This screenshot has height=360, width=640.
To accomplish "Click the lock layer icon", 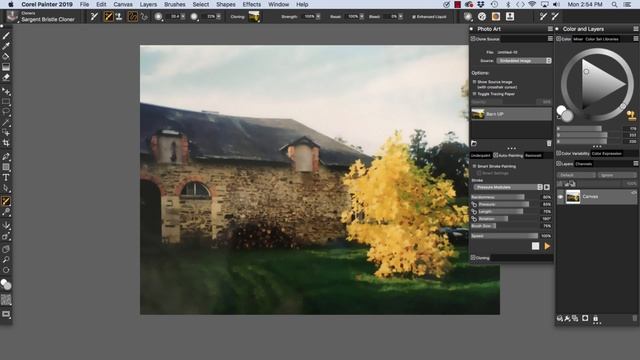I will (595, 318).
